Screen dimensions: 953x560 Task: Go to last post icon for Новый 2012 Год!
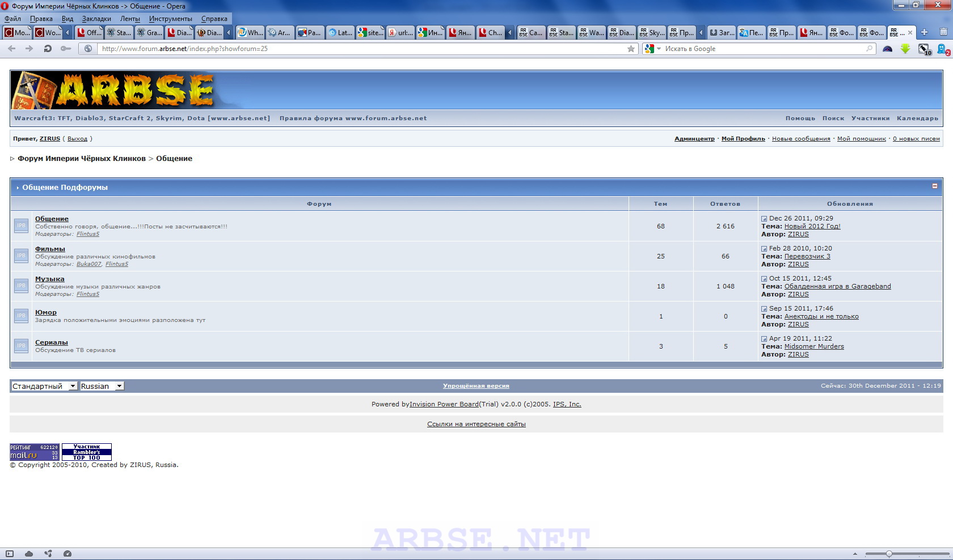[764, 219]
